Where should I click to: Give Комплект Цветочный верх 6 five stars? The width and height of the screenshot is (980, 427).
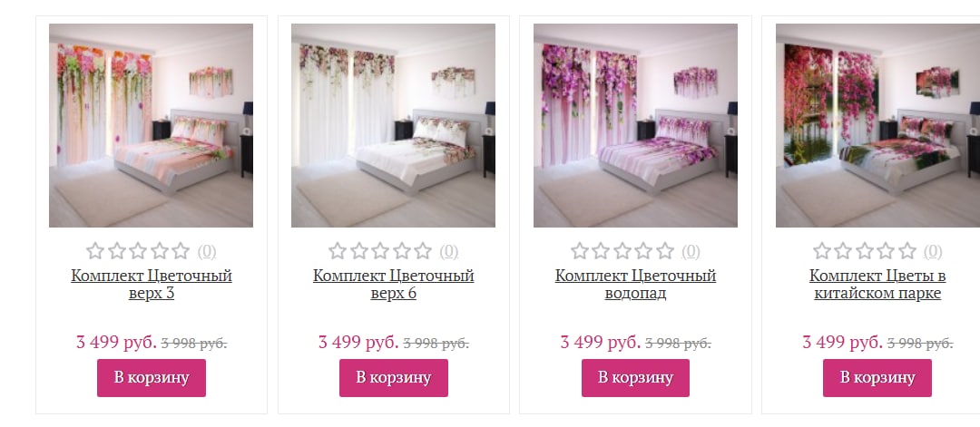click(423, 251)
